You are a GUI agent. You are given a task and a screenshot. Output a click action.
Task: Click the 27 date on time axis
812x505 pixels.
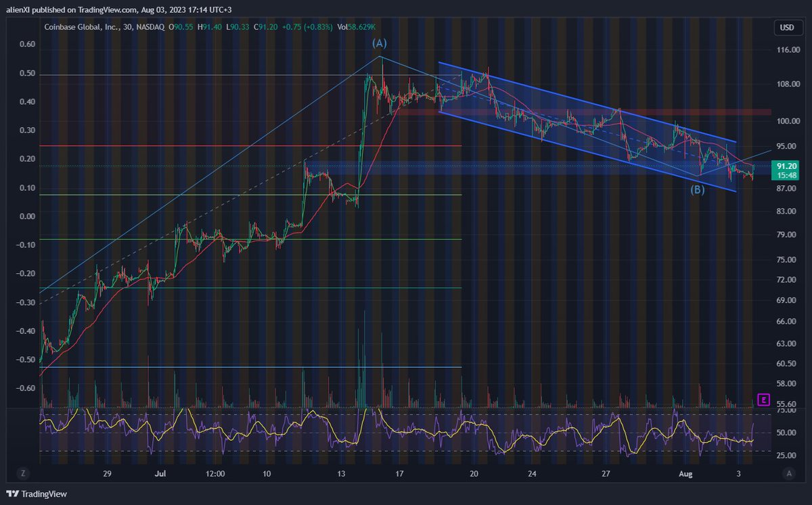point(606,474)
